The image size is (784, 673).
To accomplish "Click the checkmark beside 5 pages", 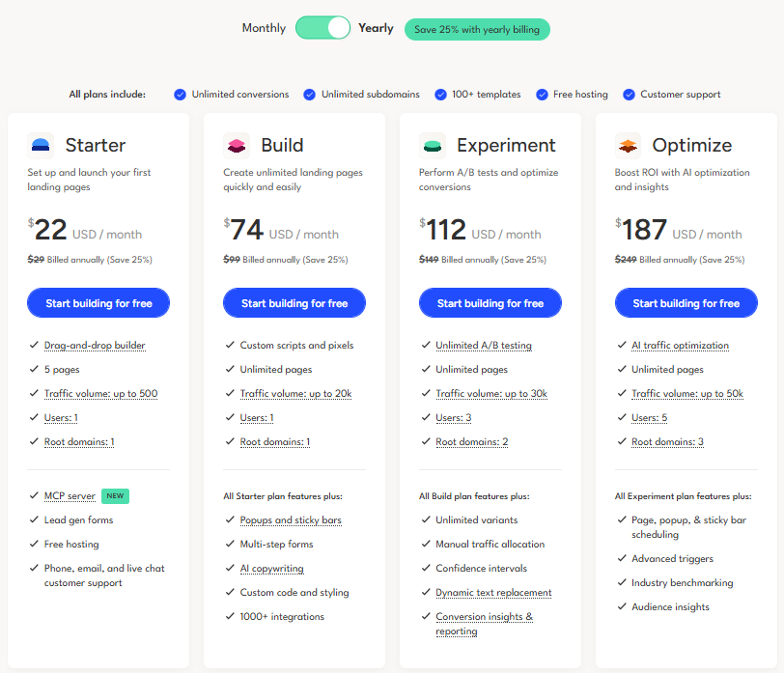I will coord(34,369).
